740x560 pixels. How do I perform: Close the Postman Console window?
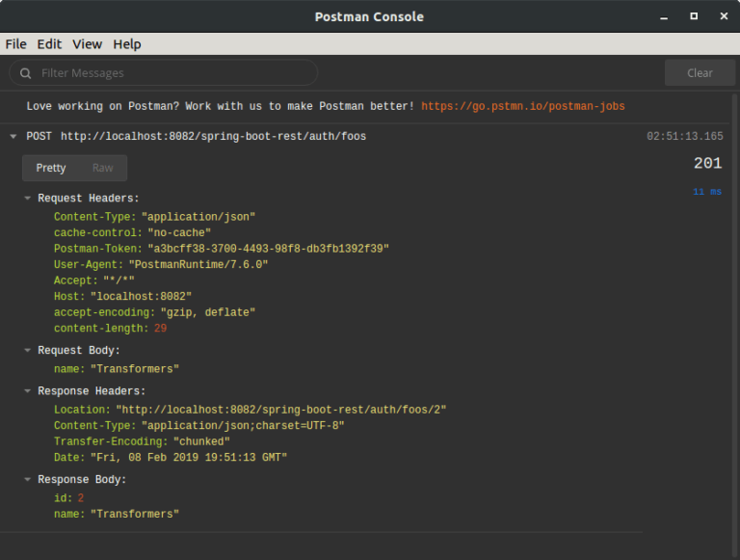pos(722,16)
